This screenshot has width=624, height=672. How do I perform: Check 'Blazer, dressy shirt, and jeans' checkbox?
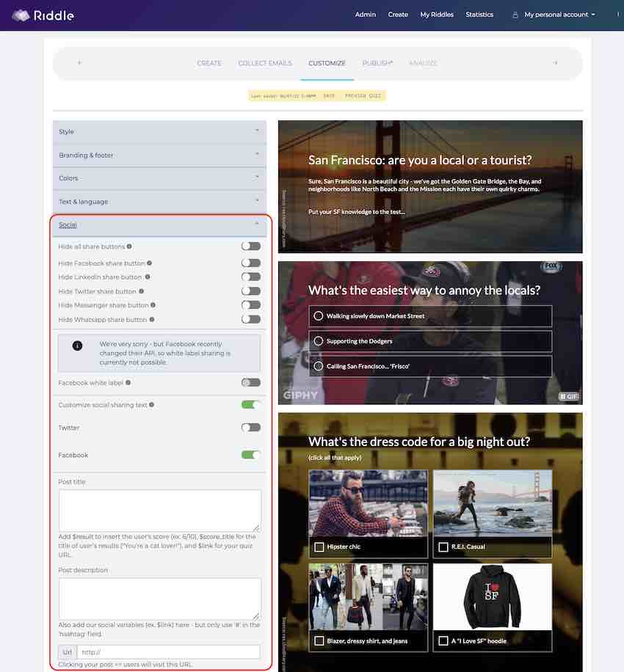(319, 640)
